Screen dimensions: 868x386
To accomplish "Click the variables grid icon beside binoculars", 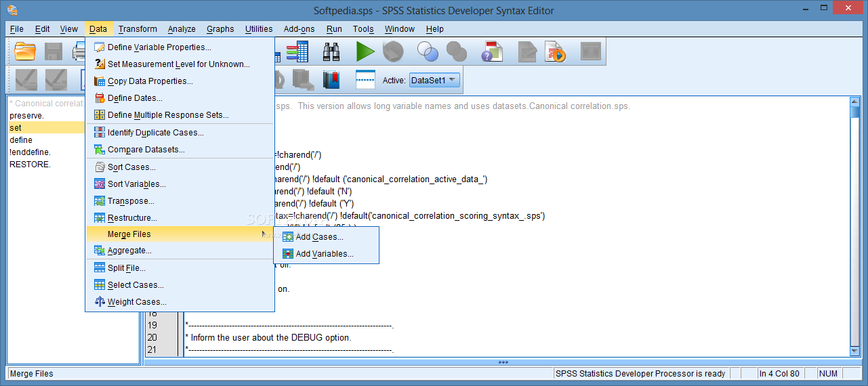I will tap(297, 51).
